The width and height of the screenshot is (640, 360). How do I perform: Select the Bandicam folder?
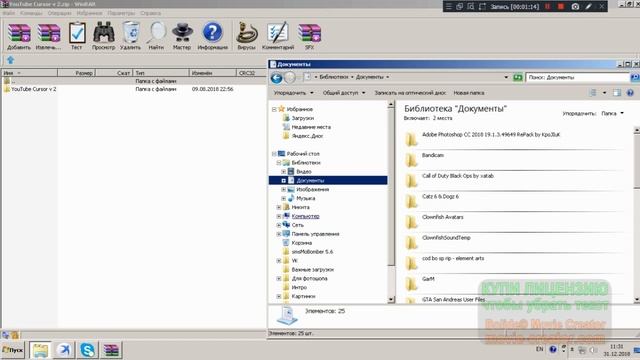[433, 156]
